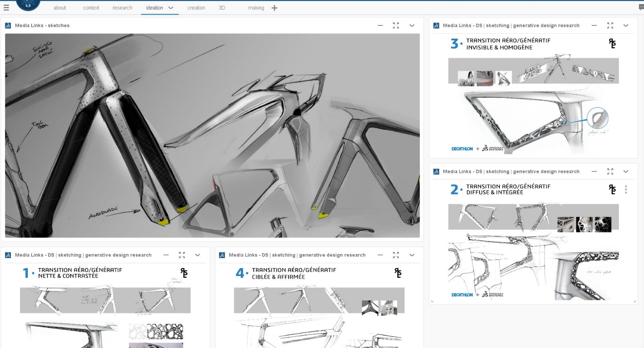Image resolution: width=644 pixels, height=348 pixels.
Task: Maximize the transition 1 Nette widget
Action: [x=182, y=255]
